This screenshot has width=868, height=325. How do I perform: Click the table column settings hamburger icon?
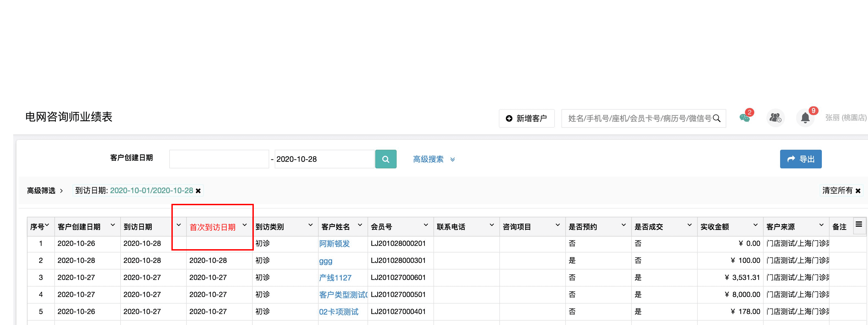[x=859, y=224]
